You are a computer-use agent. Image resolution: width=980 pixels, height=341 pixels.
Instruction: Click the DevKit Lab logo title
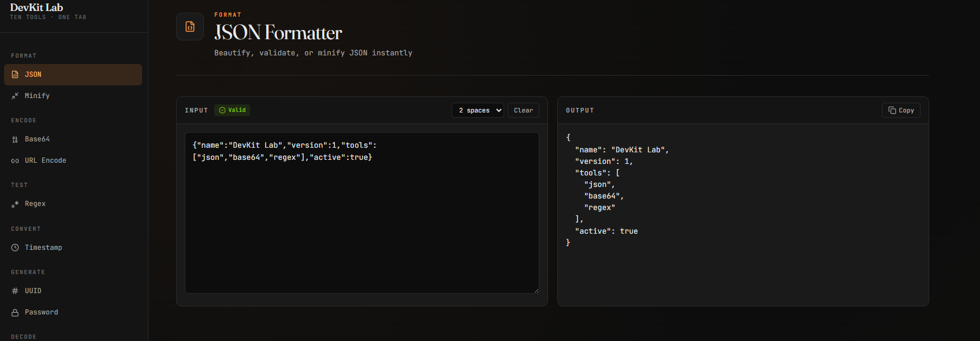coord(36,8)
